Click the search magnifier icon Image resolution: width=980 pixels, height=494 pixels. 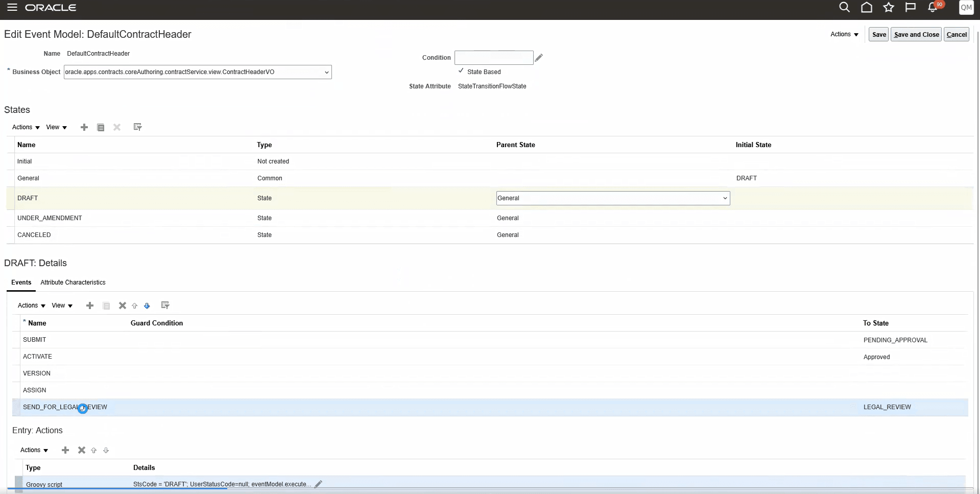[845, 7]
